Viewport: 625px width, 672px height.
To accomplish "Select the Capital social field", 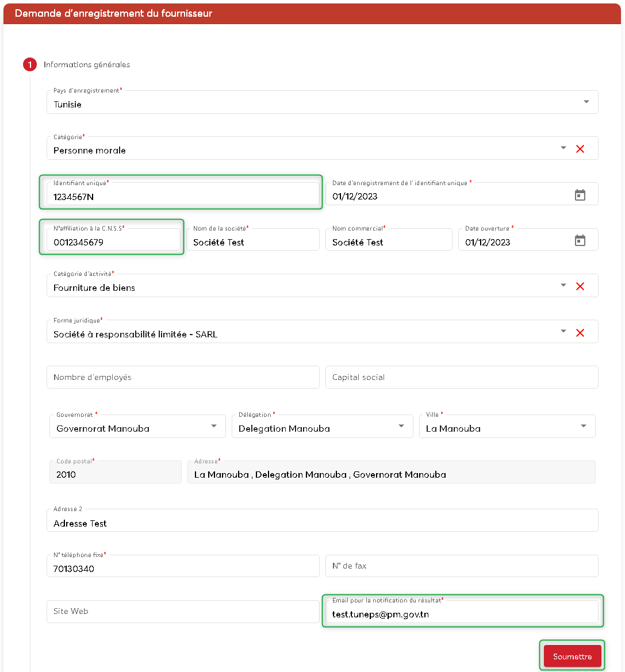I will [x=462, y=377].
